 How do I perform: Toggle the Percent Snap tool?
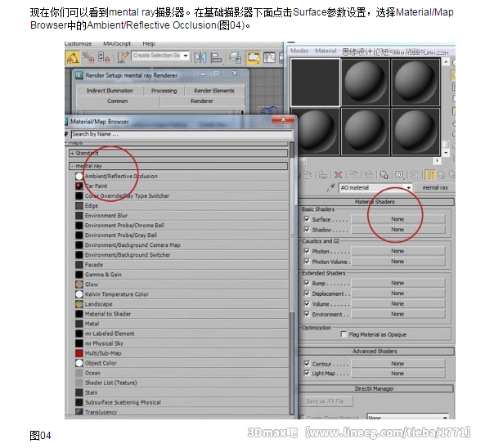pos(88,58)
